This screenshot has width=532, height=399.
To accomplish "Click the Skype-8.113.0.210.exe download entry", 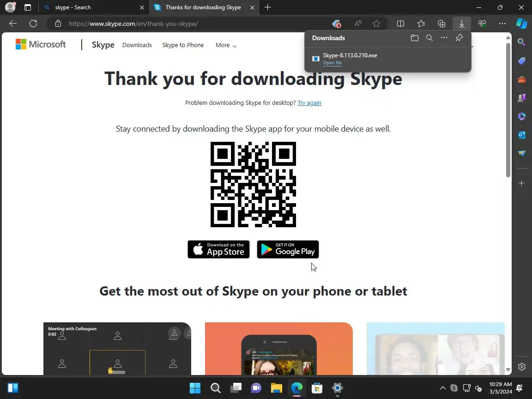I will pyautogui.click(x=388, y=59).
